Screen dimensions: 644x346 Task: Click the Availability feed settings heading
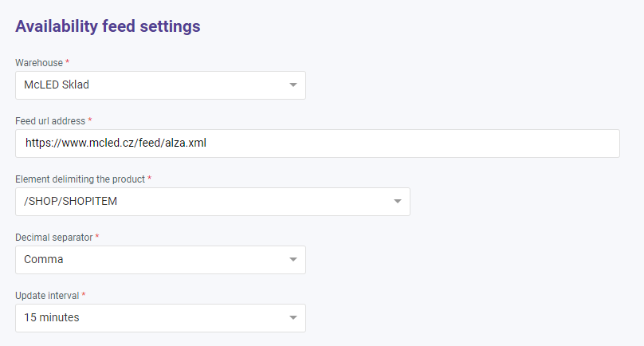coord(108,26)
